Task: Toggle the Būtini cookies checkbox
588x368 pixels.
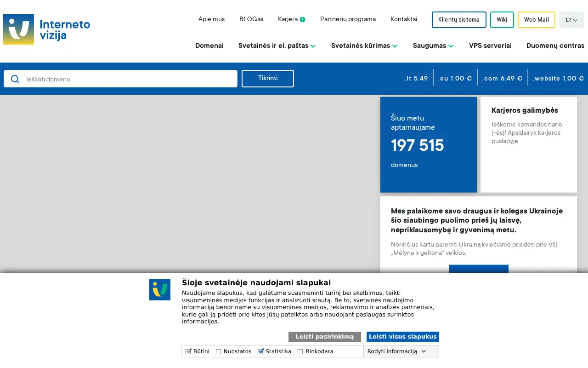Action: click(x=188, y=351)
